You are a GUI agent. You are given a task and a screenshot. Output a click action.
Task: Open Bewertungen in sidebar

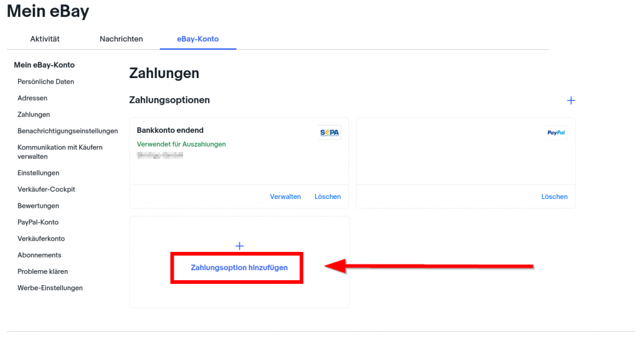[38, 205]
